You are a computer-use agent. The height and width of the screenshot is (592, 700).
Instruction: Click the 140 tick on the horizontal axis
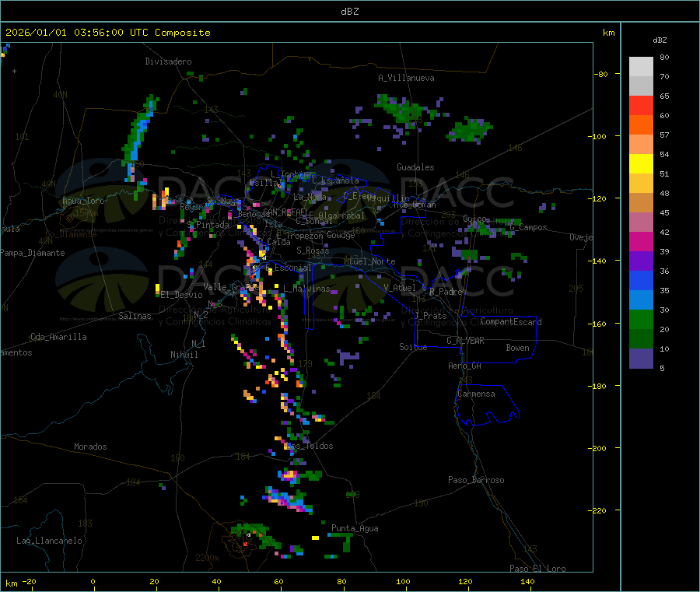tap(527, 582)
